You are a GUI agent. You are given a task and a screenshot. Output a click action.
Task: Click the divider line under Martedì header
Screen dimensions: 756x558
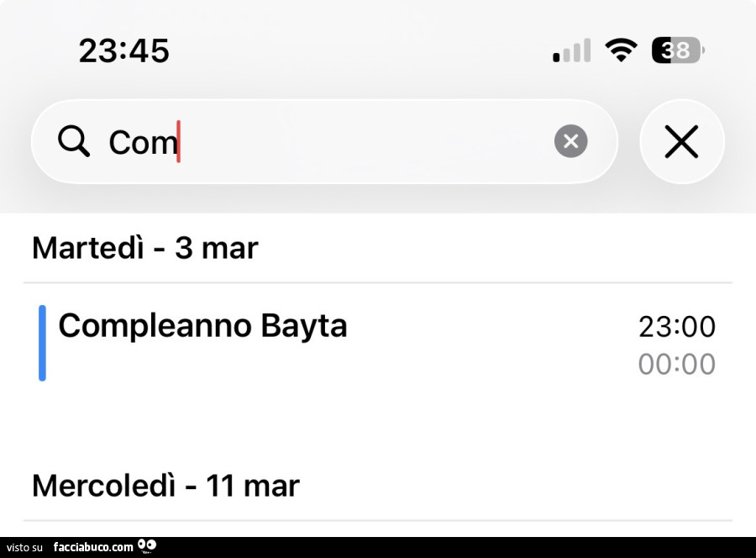pos(378,282)
